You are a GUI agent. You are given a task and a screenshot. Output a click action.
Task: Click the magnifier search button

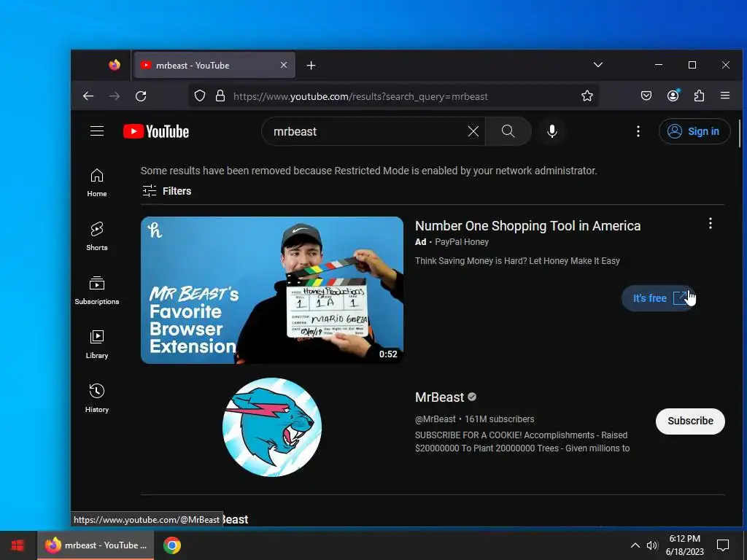pyautogui.click(x=508, y=131)
